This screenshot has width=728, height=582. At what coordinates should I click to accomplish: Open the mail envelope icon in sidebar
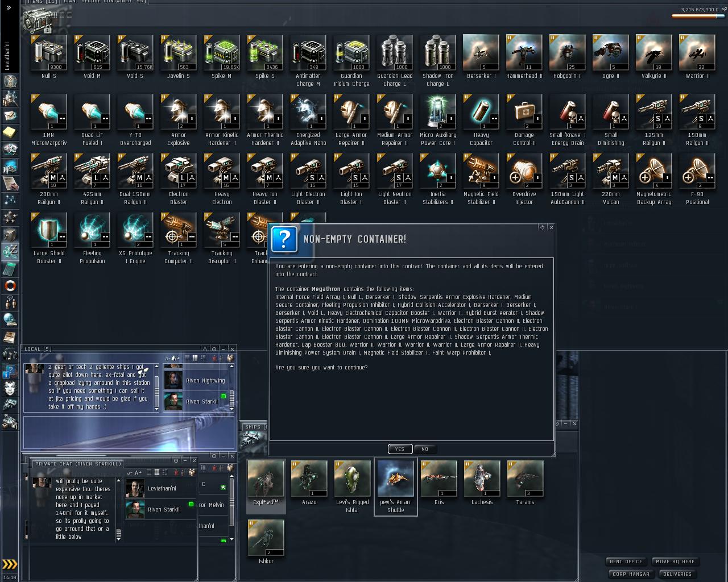point(10,115)
